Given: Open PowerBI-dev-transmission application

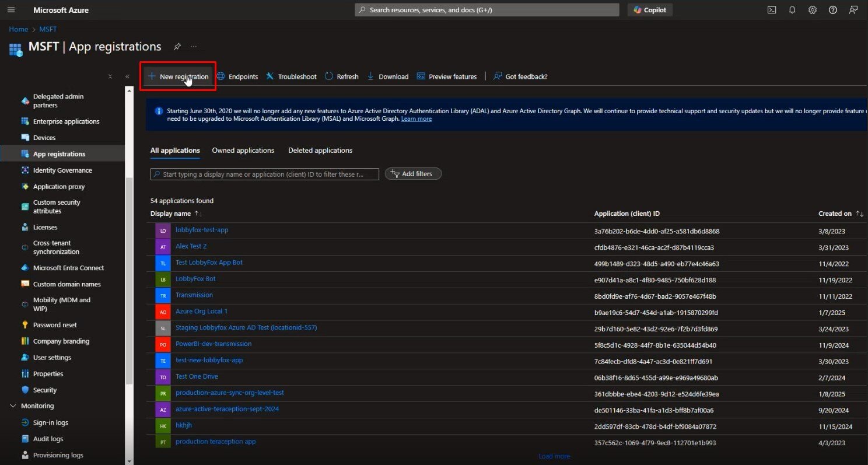Looking at the screenshot, I should pos(213,344).
